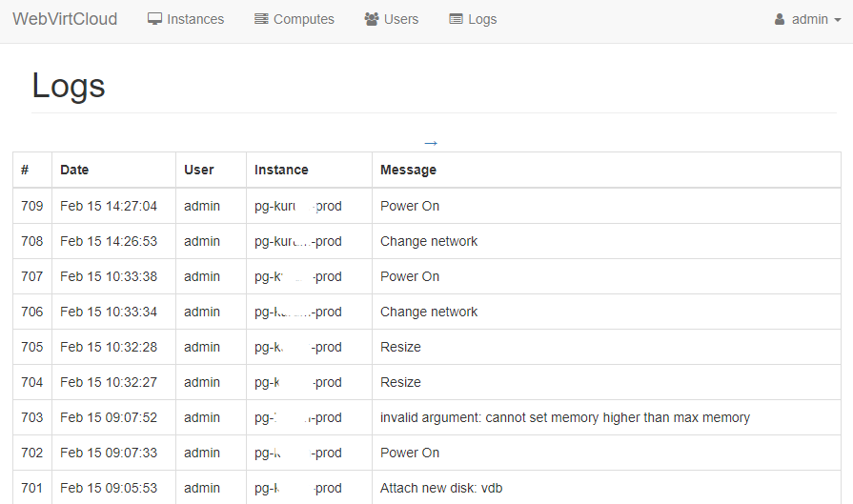Select the Logs navigation item

pyautogui.click(x=482, y=19)
